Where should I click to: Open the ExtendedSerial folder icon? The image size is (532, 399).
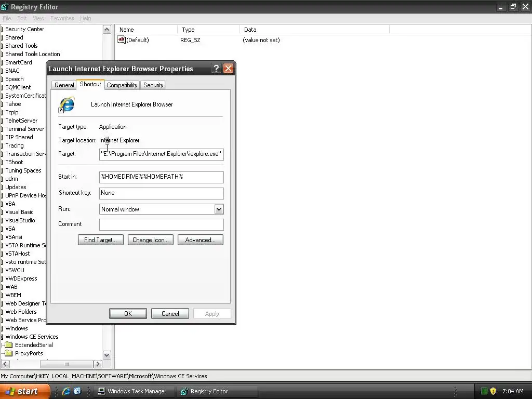(x=9, y=345)
